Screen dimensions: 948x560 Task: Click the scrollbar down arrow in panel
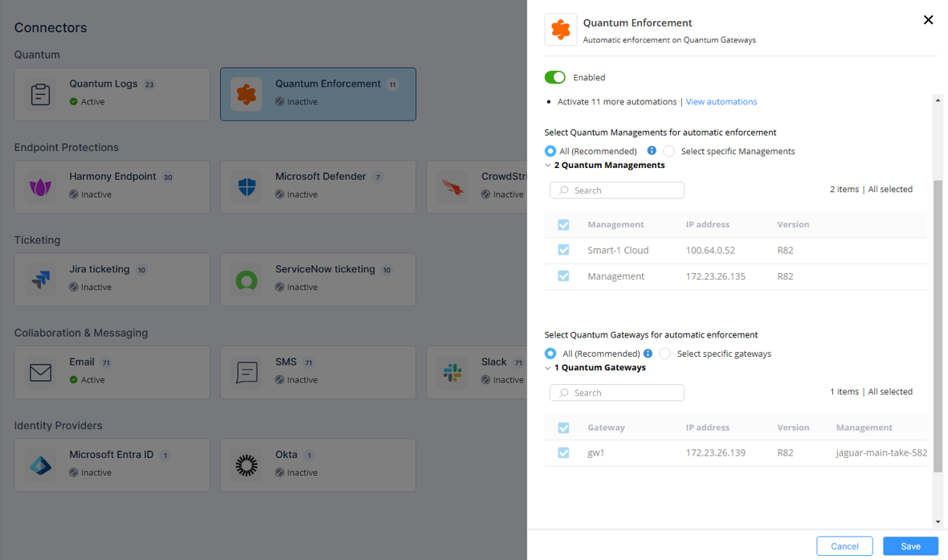click(938, 522)
